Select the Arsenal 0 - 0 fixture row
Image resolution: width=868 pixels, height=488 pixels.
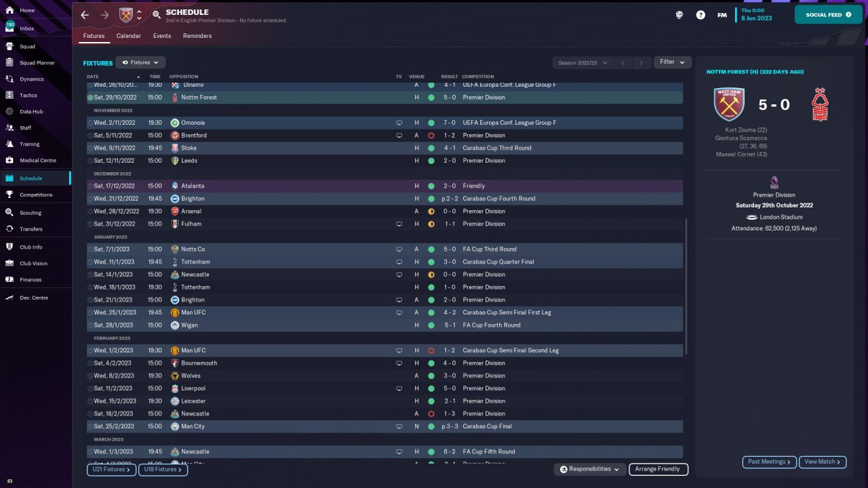(x=384, y=211)
